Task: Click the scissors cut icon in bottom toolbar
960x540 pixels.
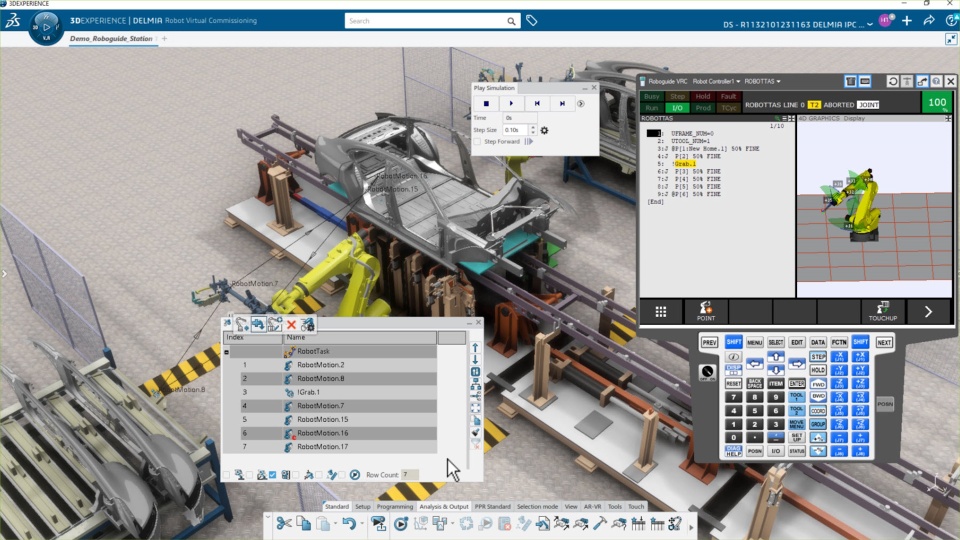Action: coord(283,523)
